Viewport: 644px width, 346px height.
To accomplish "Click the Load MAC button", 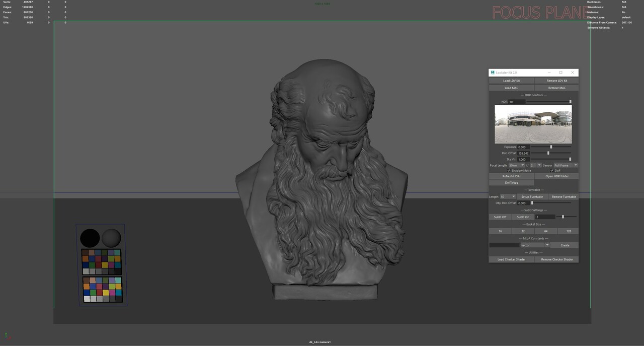I will (511, 88).
